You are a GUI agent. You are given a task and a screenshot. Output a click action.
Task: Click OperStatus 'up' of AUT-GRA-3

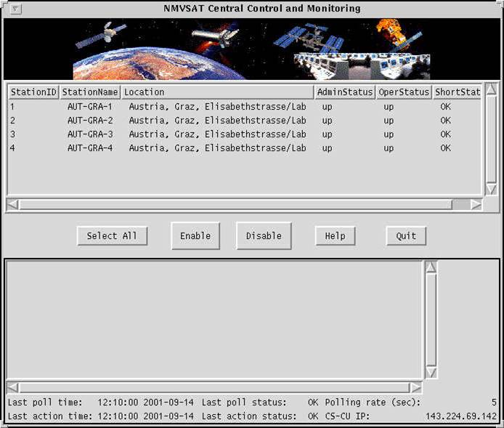pos(389,134)
